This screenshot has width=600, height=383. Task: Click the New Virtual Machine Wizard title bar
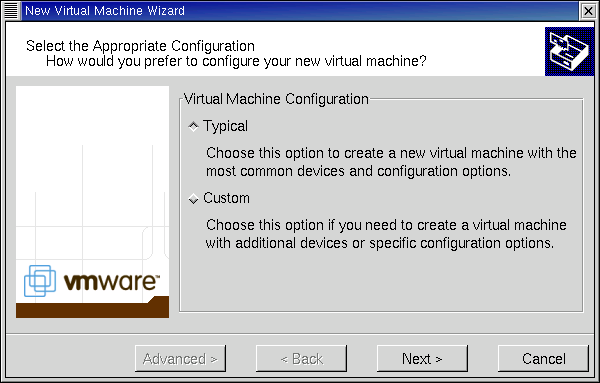tap(298, 10)
